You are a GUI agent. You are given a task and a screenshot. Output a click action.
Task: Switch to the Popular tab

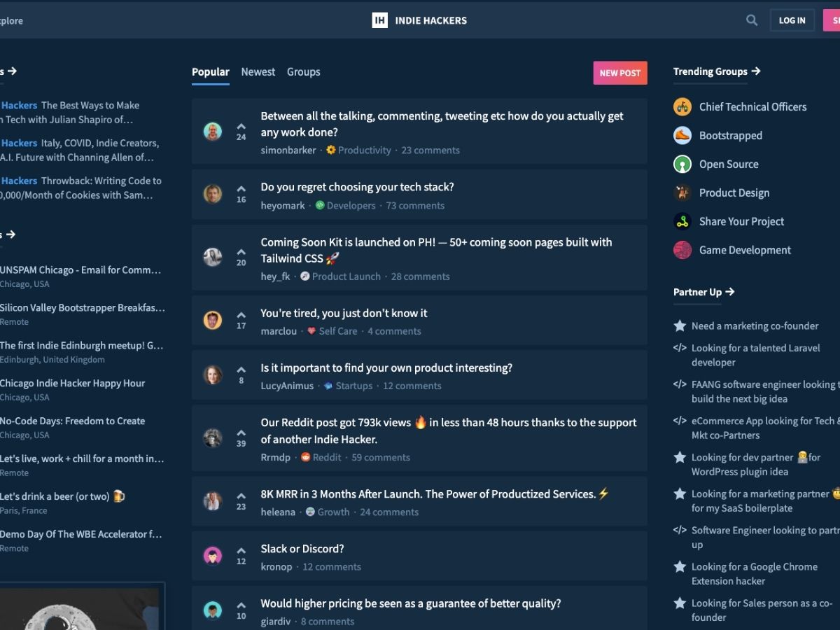(211, 72)
